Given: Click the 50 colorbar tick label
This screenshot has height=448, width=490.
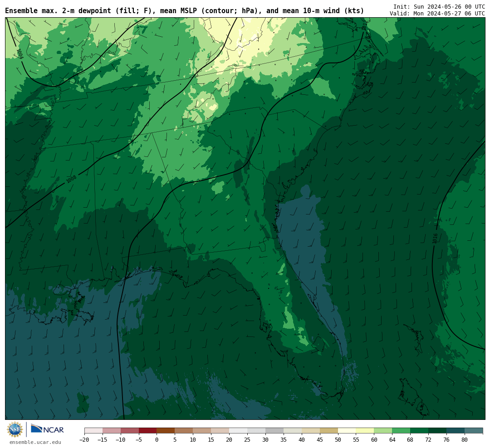Looking at the screenshot, I should [338, 439].
